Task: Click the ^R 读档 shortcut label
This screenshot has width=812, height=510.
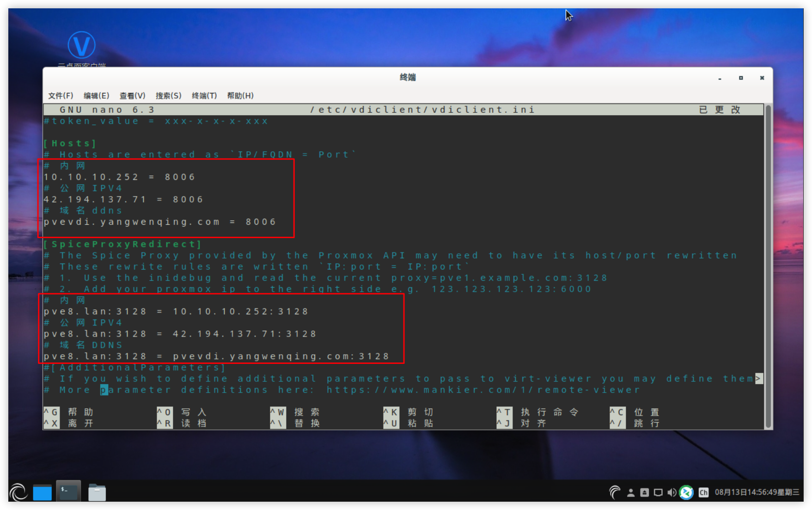Action: tap(182, 423)
